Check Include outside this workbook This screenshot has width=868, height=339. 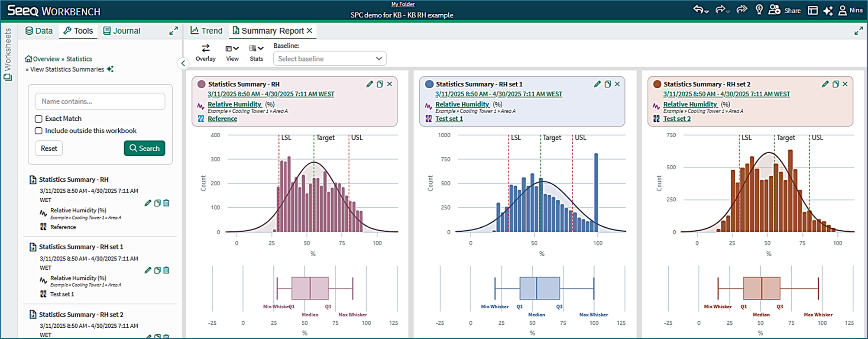tap(39, 131)
